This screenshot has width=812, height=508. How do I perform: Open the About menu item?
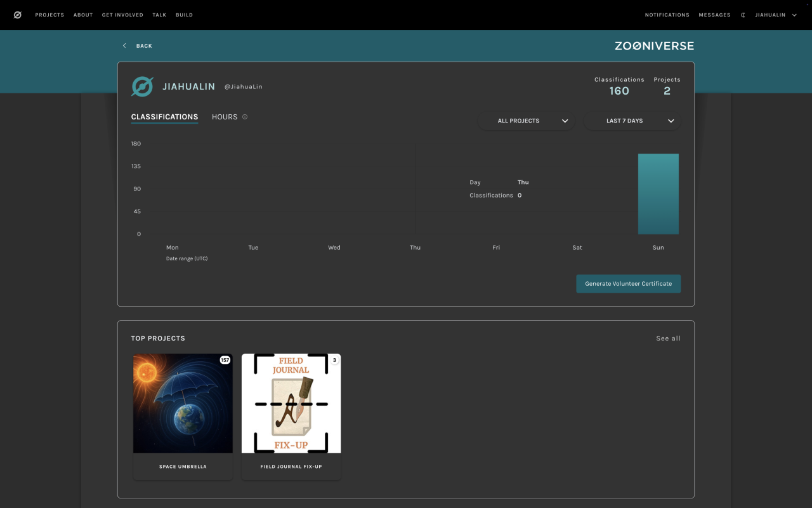click(83, 15)
